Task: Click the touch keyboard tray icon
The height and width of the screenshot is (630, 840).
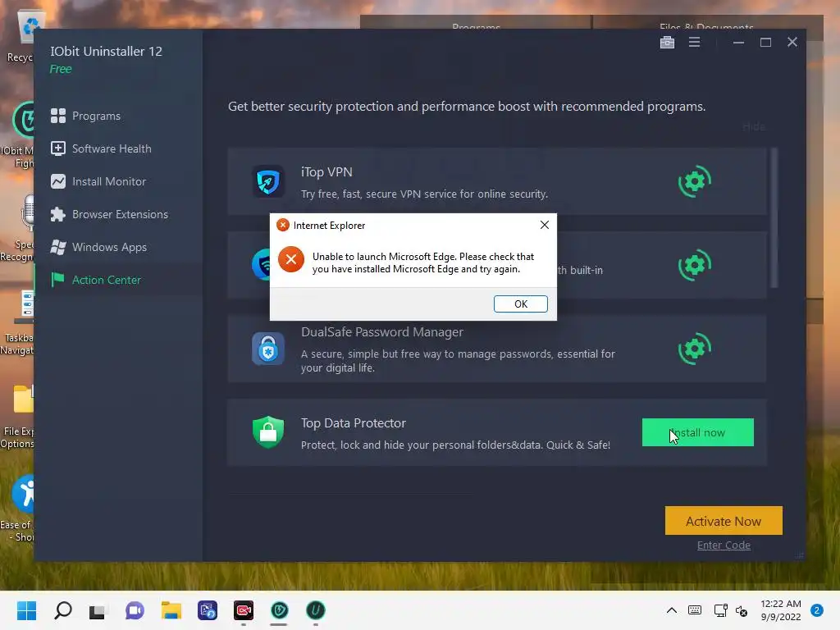Action: point(694,610)
